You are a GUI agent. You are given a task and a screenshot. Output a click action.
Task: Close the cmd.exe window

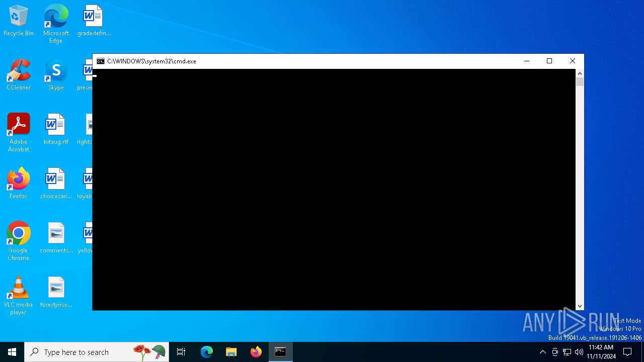[x=573, y=61]
